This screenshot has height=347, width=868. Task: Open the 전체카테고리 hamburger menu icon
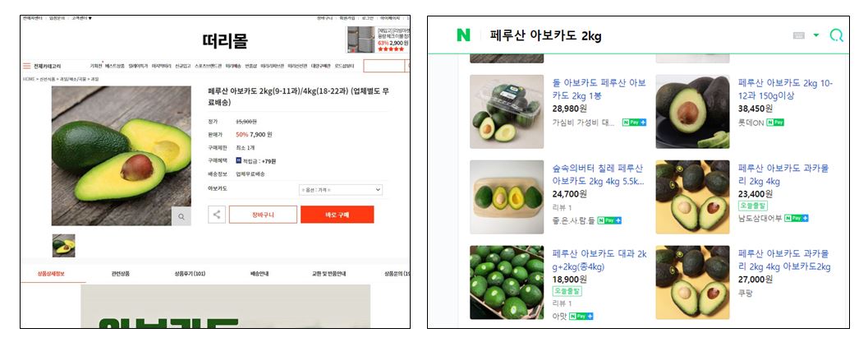tap(26, 66)
